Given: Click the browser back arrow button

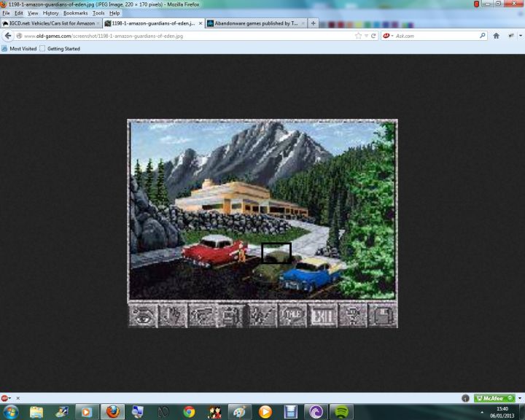Looking at the screenshot, I should pos(8,36).
